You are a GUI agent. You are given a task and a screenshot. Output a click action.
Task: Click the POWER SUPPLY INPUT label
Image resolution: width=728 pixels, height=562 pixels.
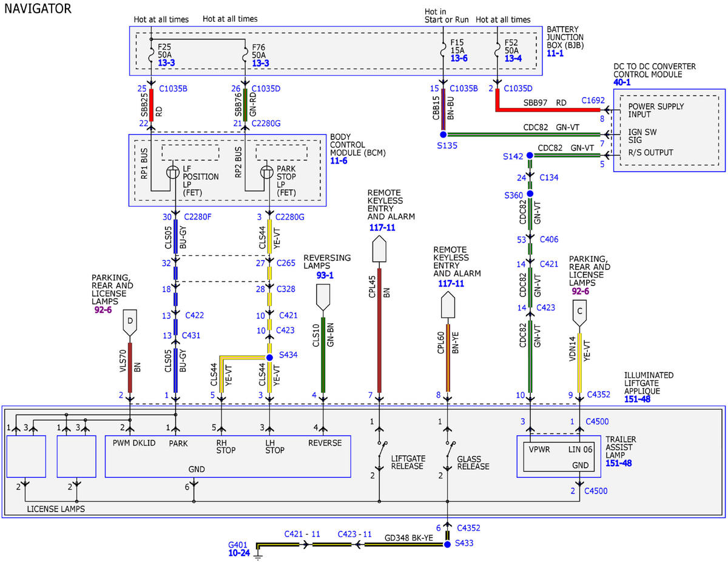click(x=656, y=110)
